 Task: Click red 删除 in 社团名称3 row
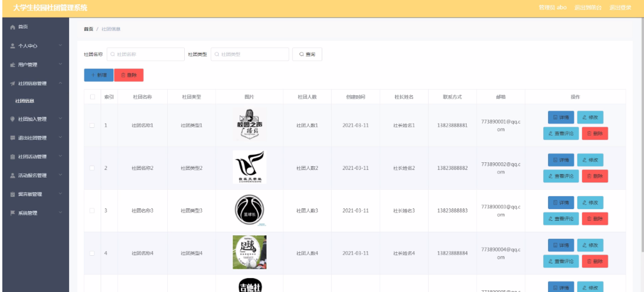[595, 218]
